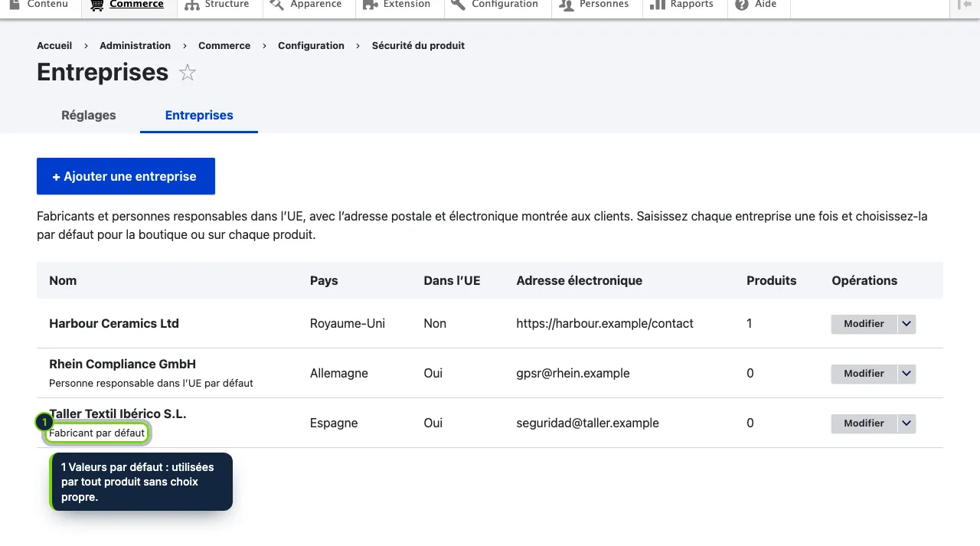Image resolution: width=980 pixels, height=546 pixels.
Task: Expand operations dropdown for Rhein Compliance GmbH
Action: (906, 374)
